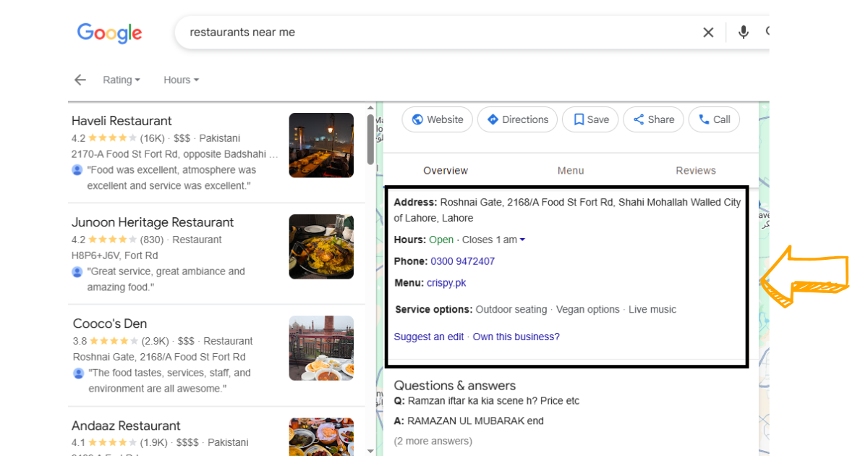Click Haveli review quote "Food was excellent"
The width and height of the screenshot is (868, 456).
171,178
